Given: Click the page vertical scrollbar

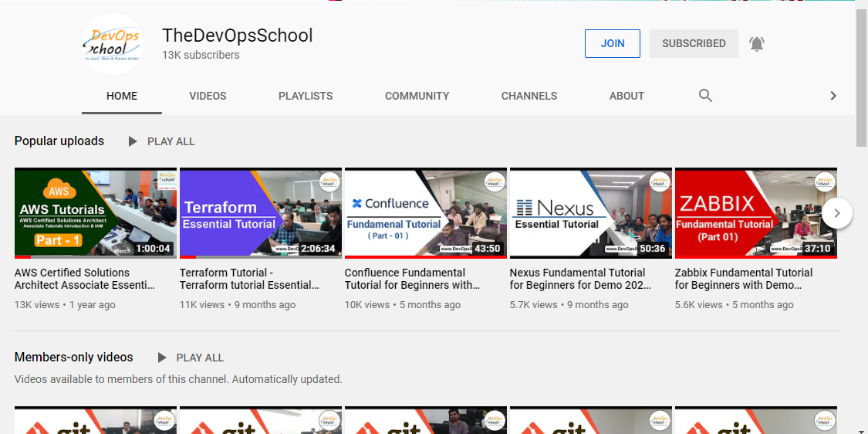Looking at the screenshot, I should point(863,77).
